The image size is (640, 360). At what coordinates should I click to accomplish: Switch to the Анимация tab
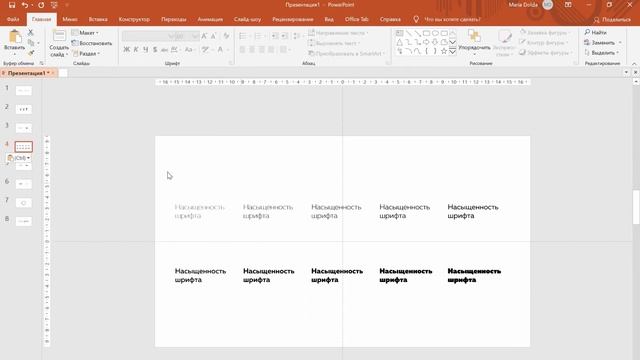point(210,19)
